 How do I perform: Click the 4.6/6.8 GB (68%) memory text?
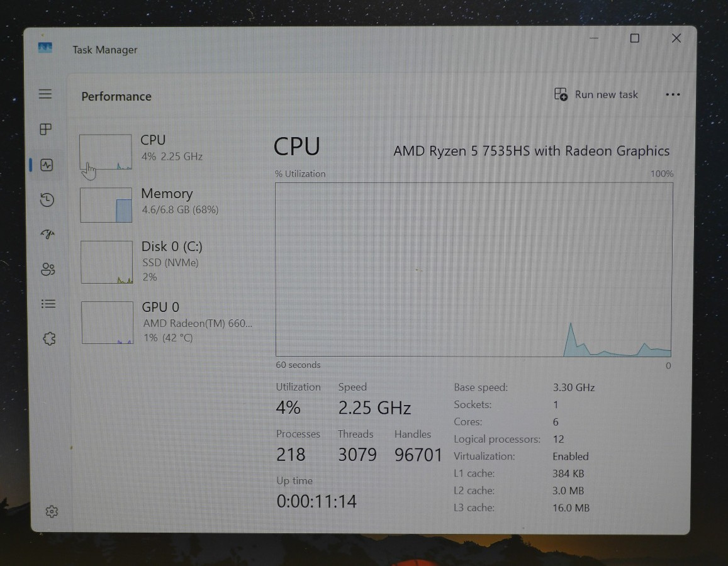pyautogui.click(x=180, y=209)
